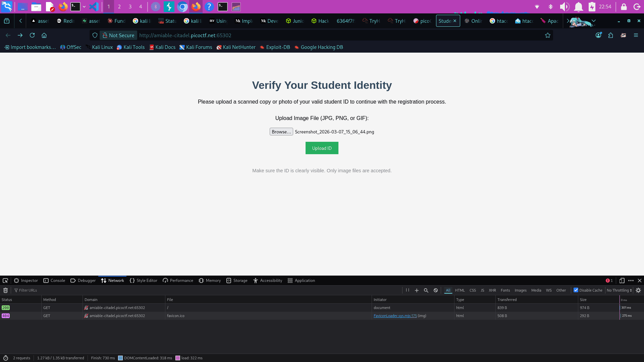Click the Kali dragon menu icon
Image resolution: width=644 pixels, height=362 pixels.
(7, 7)
